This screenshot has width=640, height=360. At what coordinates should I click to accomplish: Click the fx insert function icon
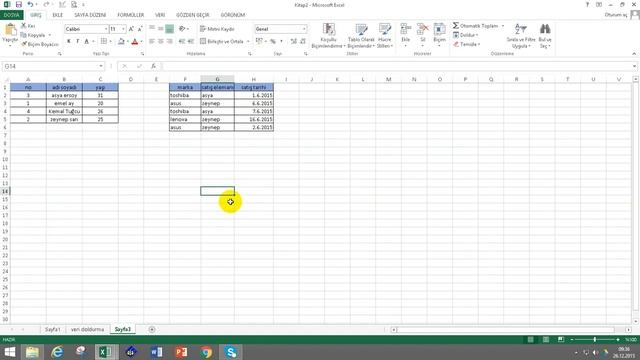[x=153, y=66]
